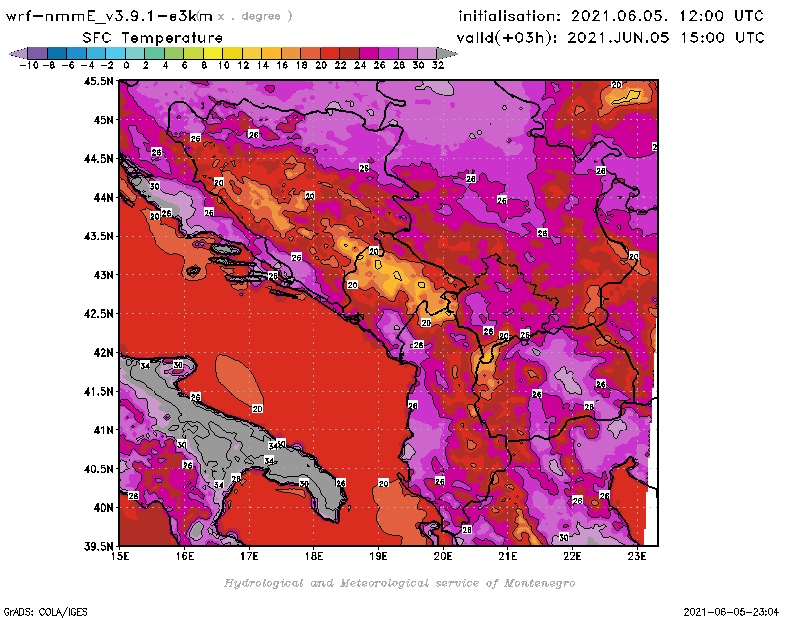Image resolution: width=800 pixels, height=618 pixels.
Task: Click the 'SFC Temperature' heading
Action: [x=153, y=38]
